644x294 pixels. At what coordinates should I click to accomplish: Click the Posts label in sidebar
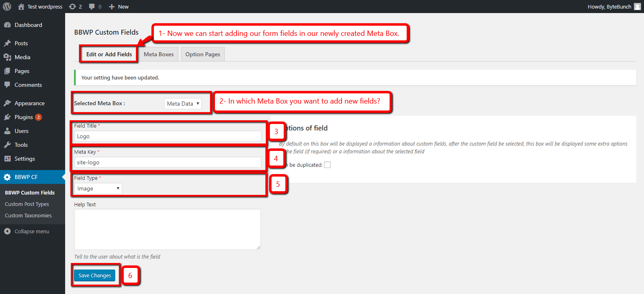(x=21, y=43)
